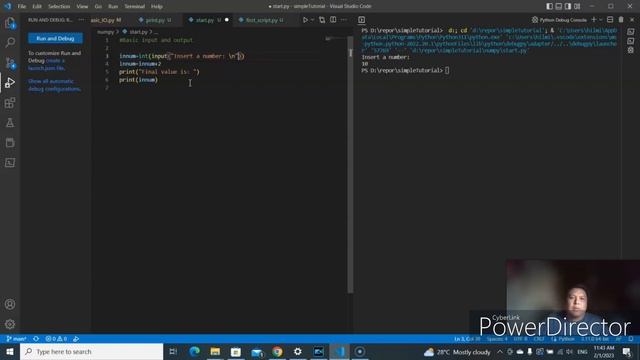The height and width of the screenshot is (360, 640).
Task: Expand the run button dropdown arrow
Action: (313, 20)
